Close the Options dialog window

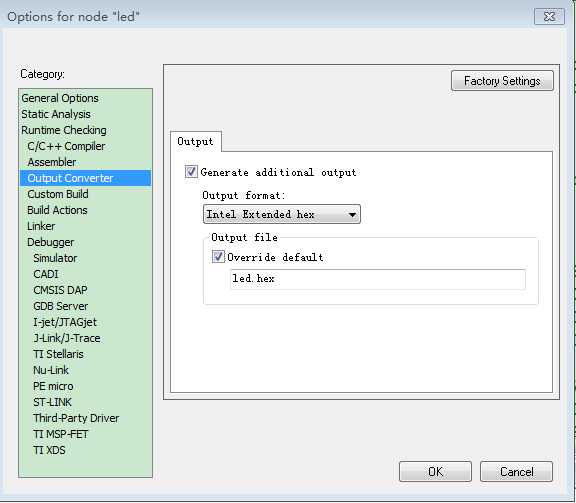(549, 17)
